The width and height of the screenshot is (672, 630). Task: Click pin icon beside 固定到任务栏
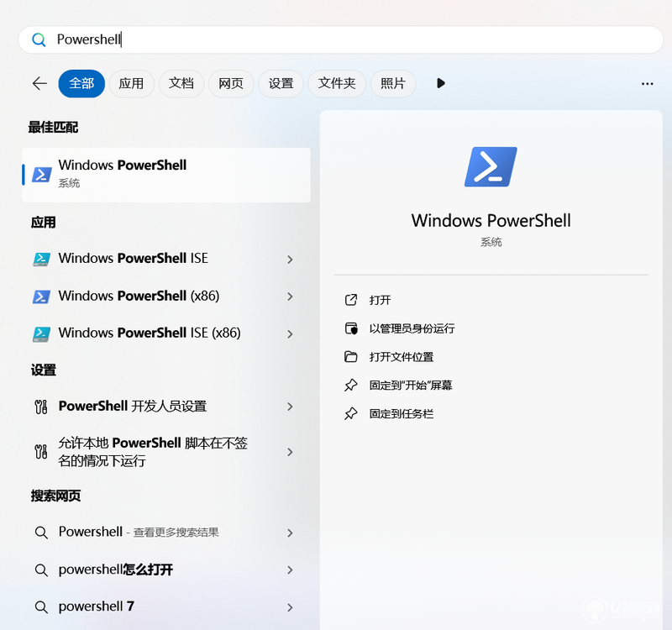pyautogui.click(x=351, y=413)
